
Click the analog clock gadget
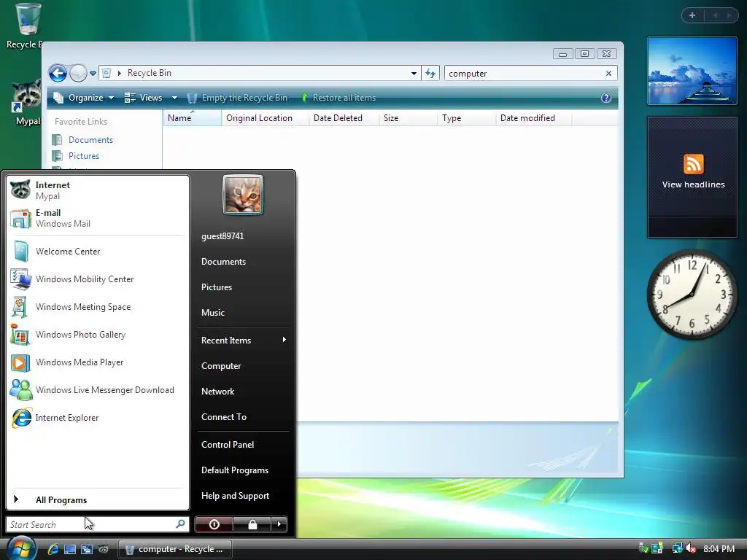[x=692, y=295]
